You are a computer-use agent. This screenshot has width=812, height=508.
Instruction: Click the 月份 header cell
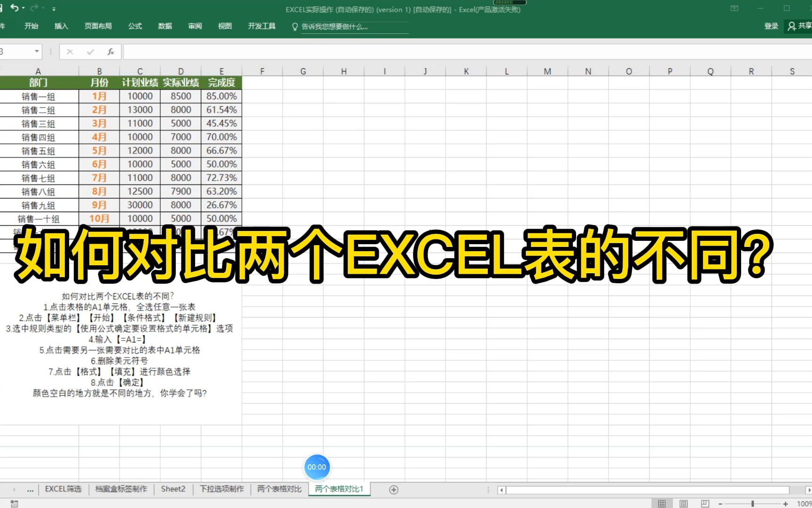99,83
